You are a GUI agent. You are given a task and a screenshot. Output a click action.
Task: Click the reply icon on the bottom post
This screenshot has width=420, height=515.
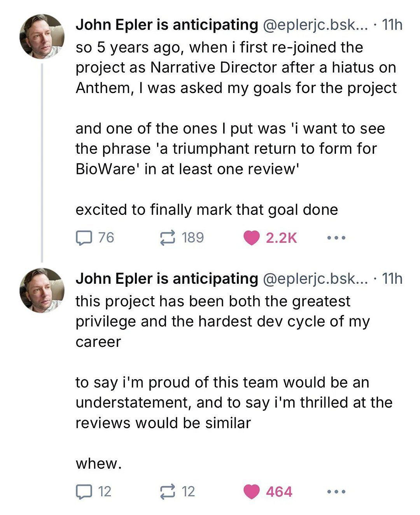coord(83,492)
